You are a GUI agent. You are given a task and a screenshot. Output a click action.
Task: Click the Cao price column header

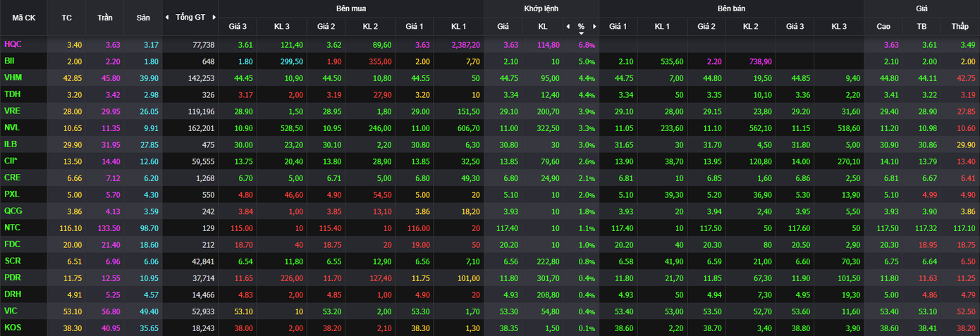tap(883, 27)
